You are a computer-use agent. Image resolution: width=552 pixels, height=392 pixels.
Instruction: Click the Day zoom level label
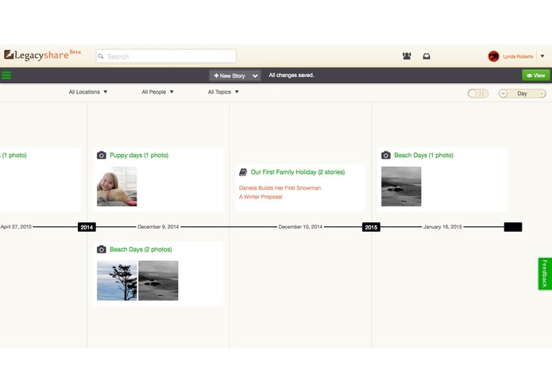[x=522, y=93]
